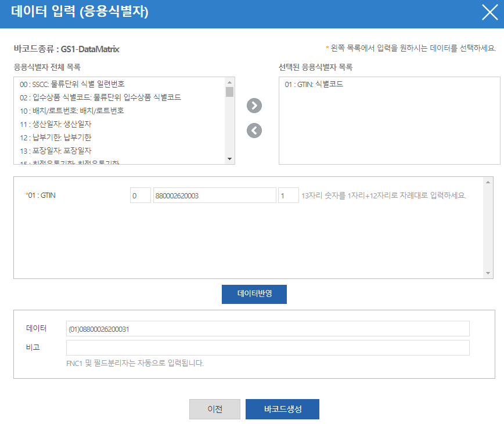Click the 바코드생성 button
Screen dimensions: 504x424
[x=283, y=409]
